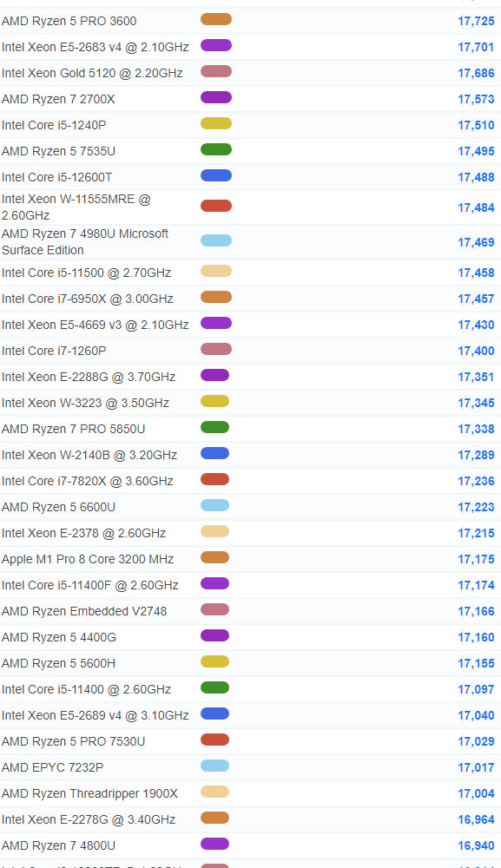The width and height of the screenshot is (501, 868).
Task: Click the Intel Xeon W-3223 @ 3.50GHz name
Action: (x=86, y=403)
